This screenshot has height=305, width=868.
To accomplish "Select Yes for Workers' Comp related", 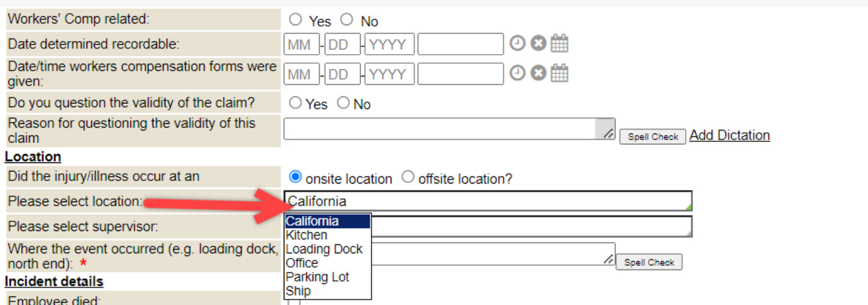I will 295,20.
